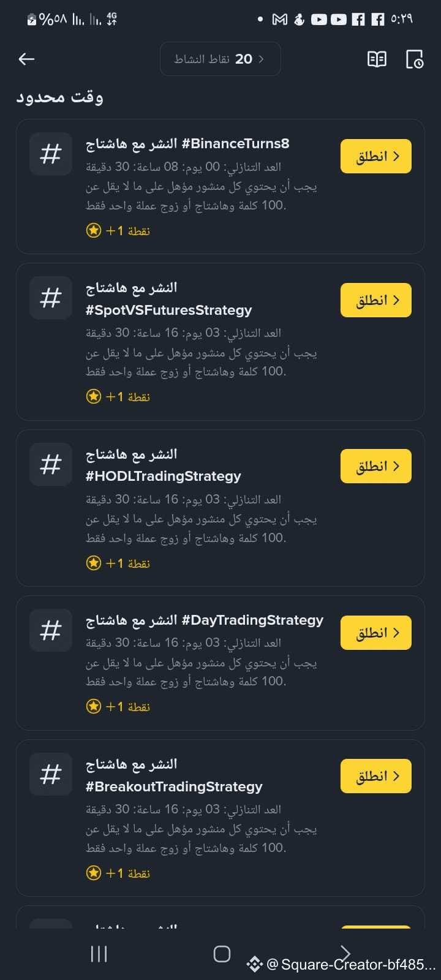Screen dimensions: 441x980
Task: Open the guide book icon
Action: tap(377, 59)
